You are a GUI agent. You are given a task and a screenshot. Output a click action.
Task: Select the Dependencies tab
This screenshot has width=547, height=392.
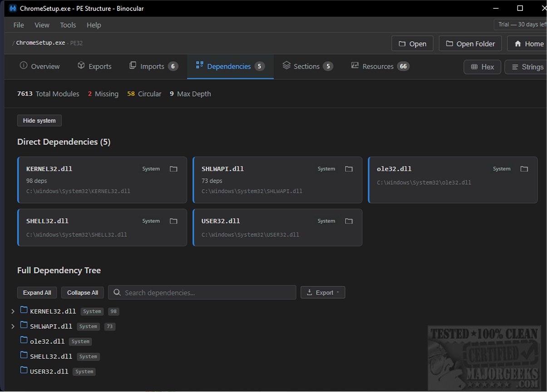click(230, 66)
